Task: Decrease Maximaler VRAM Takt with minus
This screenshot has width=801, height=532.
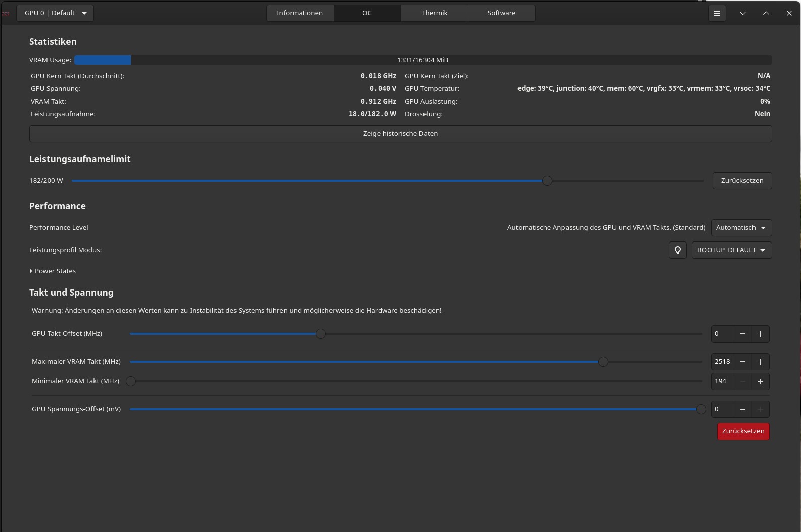Action: tap(742, 362)
